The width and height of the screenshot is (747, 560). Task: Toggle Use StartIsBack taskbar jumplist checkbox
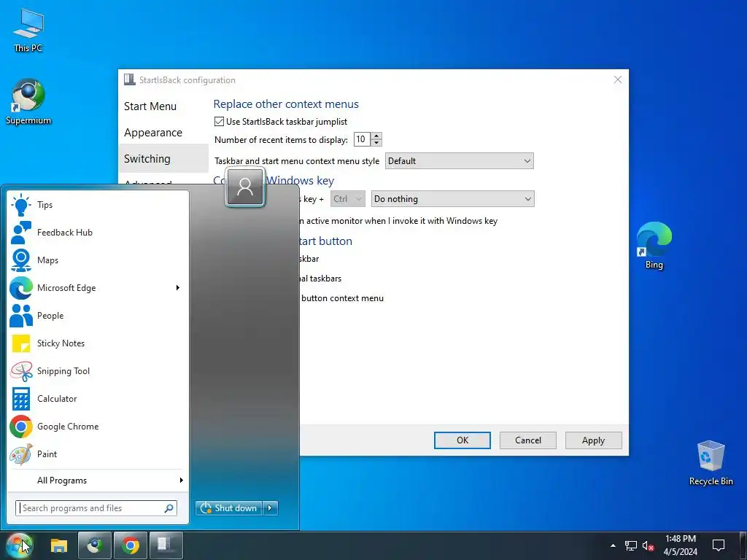(219, 122)
